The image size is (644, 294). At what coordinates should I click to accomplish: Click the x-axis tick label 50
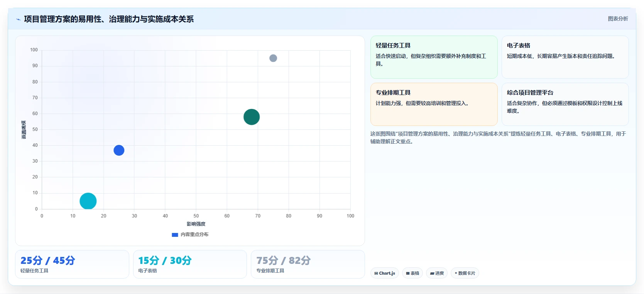click(196, 216)
